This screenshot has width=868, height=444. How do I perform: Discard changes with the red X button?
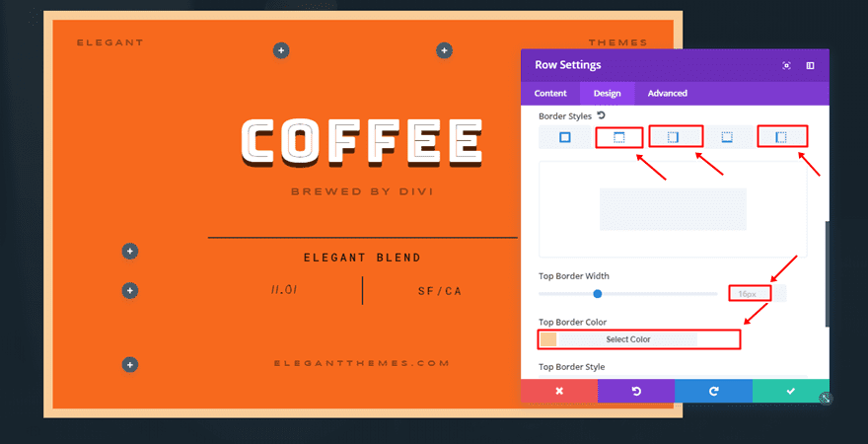(x=558, y=391)
